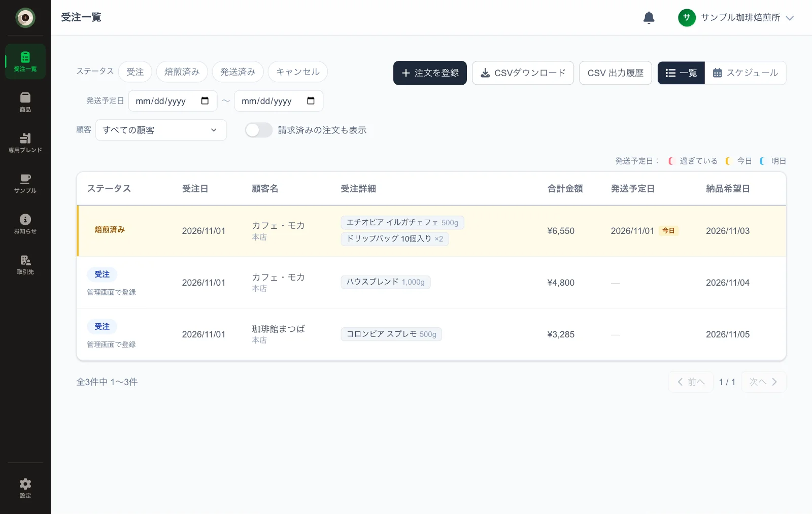Open the start date calendar picker icon
The width and height of the screenshot is (812, 514).
(x=205, y=101)
